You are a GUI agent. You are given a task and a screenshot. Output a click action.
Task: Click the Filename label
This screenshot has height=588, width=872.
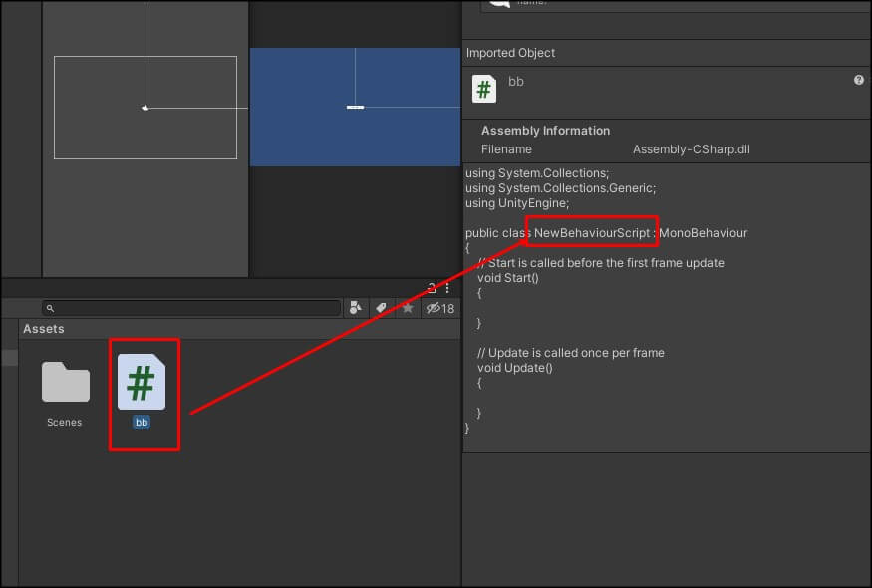[506, 149]
